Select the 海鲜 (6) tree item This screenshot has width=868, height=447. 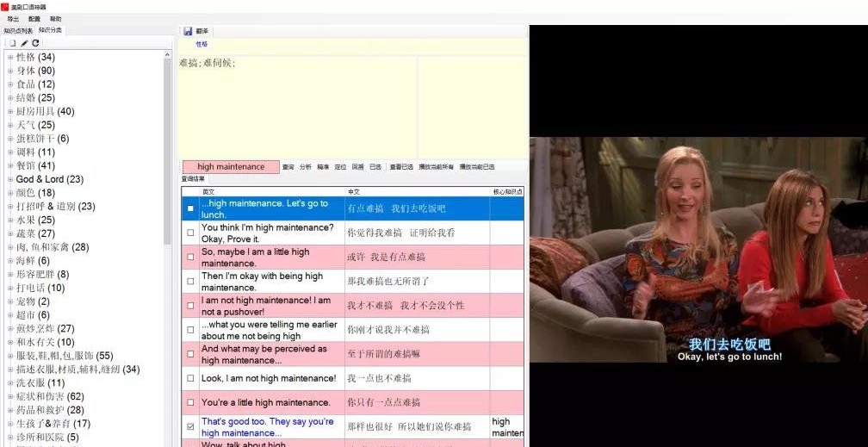33,261
